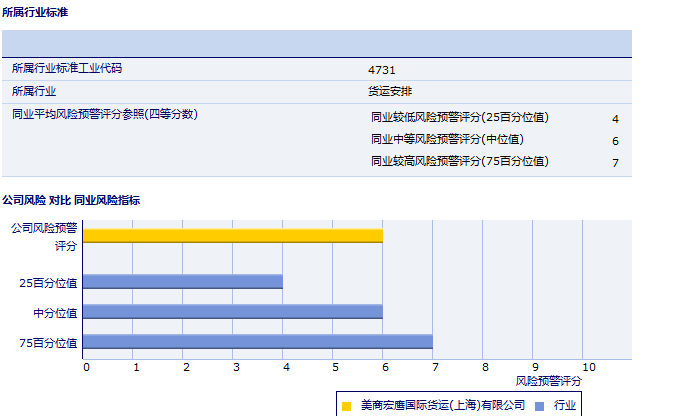Click the yellow 公司风险预警评分 bar

(x=232, y=235)
